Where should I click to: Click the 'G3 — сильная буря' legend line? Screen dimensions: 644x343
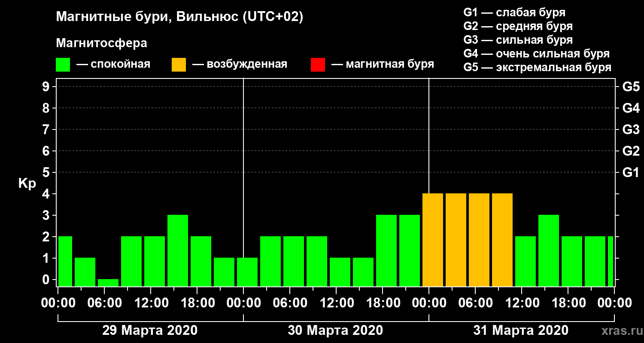518,40
